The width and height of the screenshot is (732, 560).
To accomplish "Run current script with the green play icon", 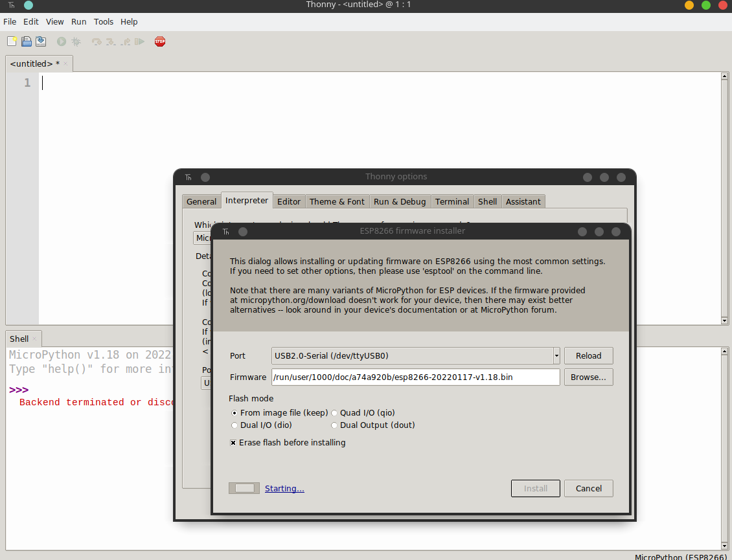I will (62, 41).
